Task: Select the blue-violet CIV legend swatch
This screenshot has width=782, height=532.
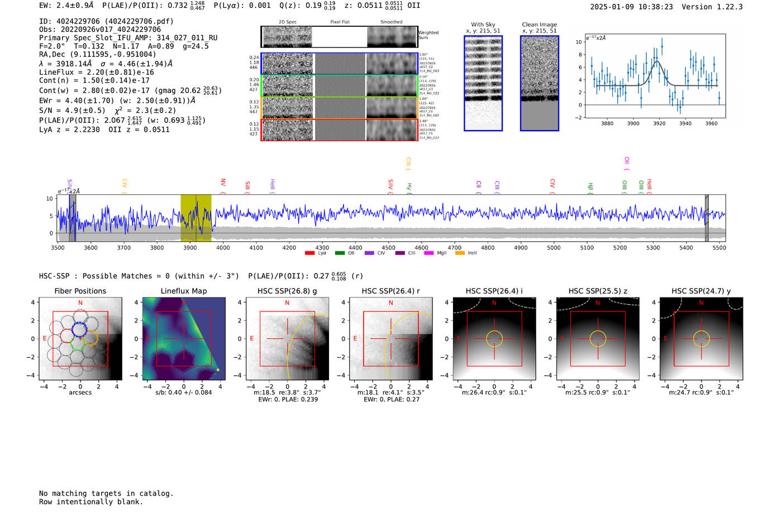Action: click(369, 253)
